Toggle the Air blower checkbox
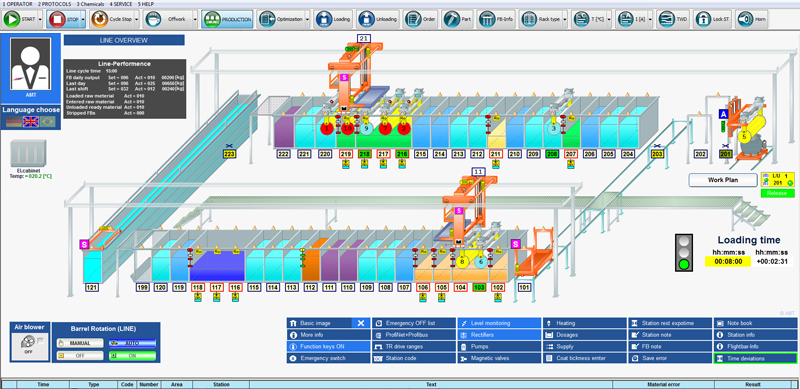The width and height of the screenshot is (800, 389). (41, 341)
